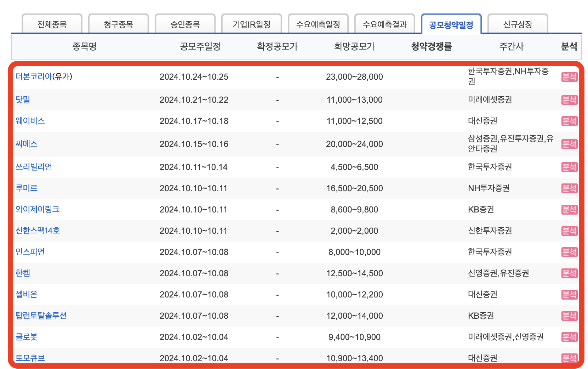Select the price range 8,600~9,800
This screenshot has width=588, height=369.
(x=354, y=210)
